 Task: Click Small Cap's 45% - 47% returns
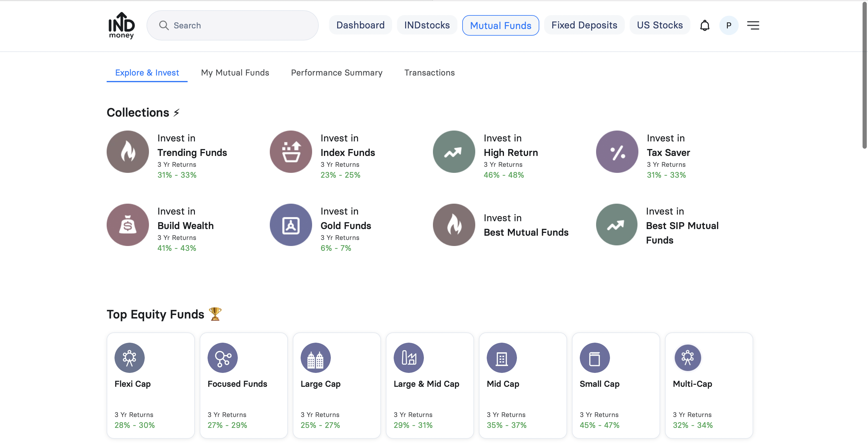599,425
